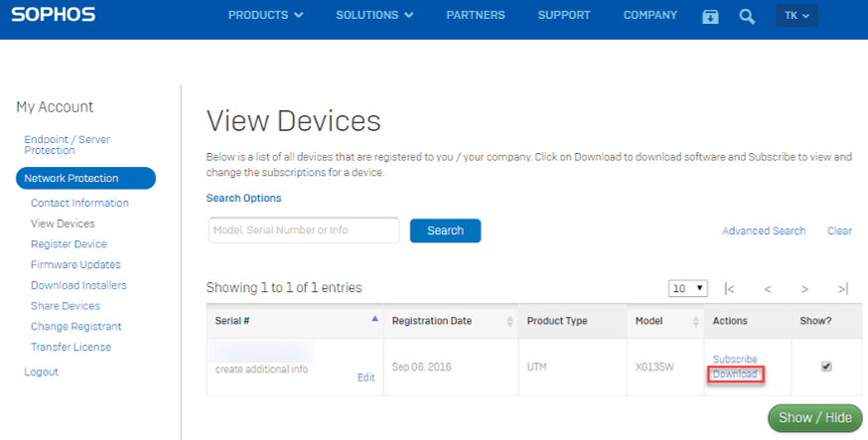Open the Partners menu item

coord(476,16)
